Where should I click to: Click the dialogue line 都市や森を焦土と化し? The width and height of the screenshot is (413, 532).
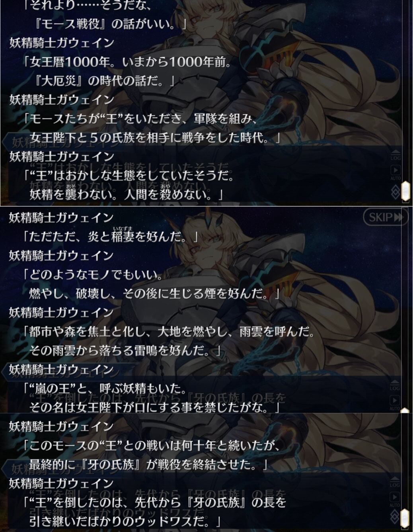169,331
